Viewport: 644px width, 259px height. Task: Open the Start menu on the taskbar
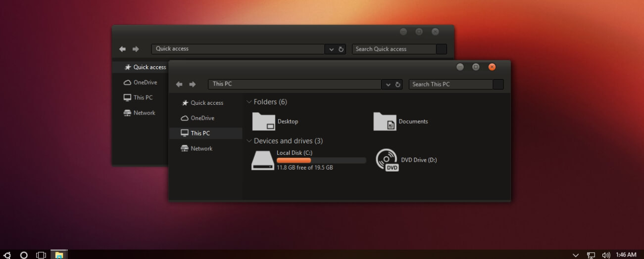coord(7,255)
